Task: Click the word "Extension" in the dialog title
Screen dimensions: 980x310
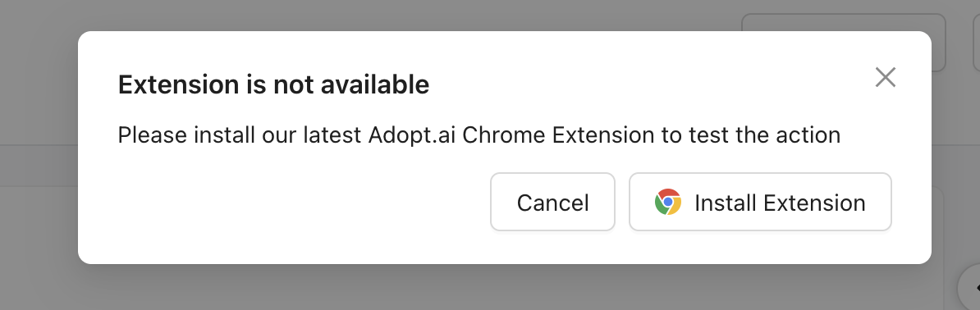Action: [x=179, y=84]
